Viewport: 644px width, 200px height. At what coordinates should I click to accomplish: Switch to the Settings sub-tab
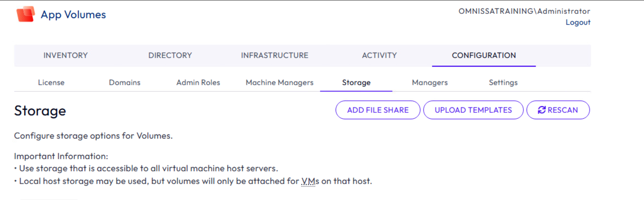(x=503, y=82)
